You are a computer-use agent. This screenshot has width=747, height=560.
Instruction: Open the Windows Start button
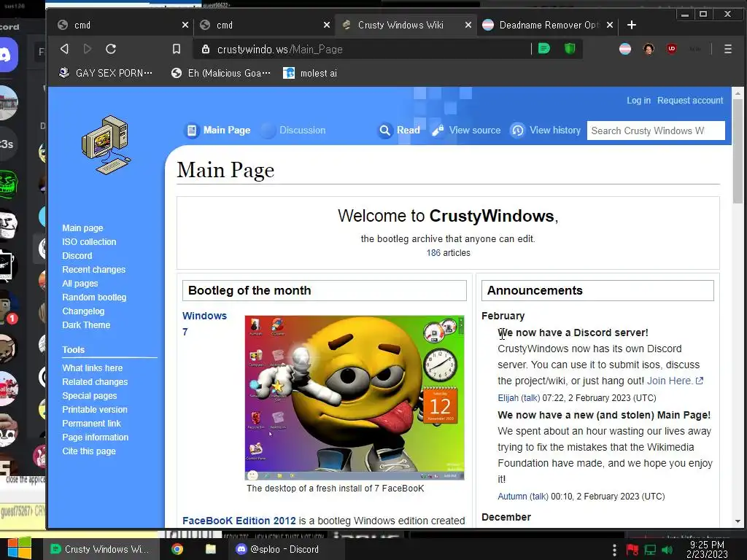click(20, 548)
